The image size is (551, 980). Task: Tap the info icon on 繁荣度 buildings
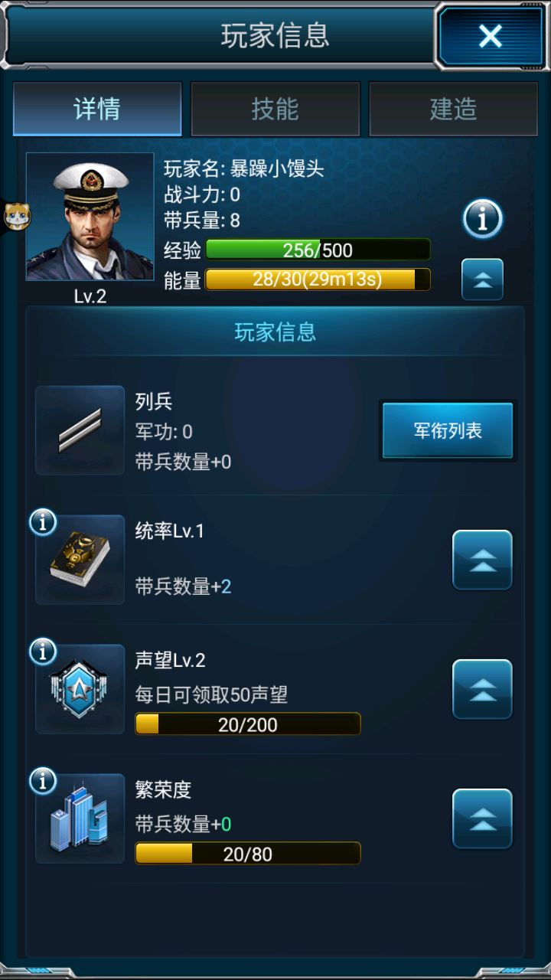[43, 781]
